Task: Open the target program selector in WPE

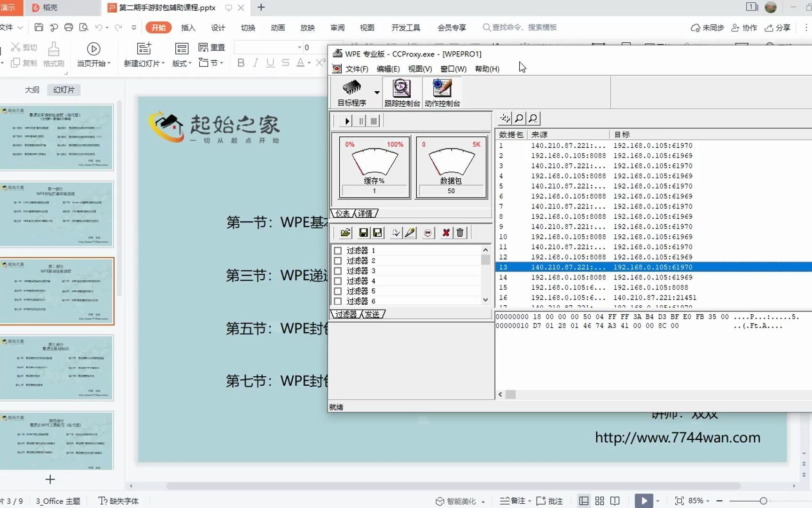Action: 352,93
